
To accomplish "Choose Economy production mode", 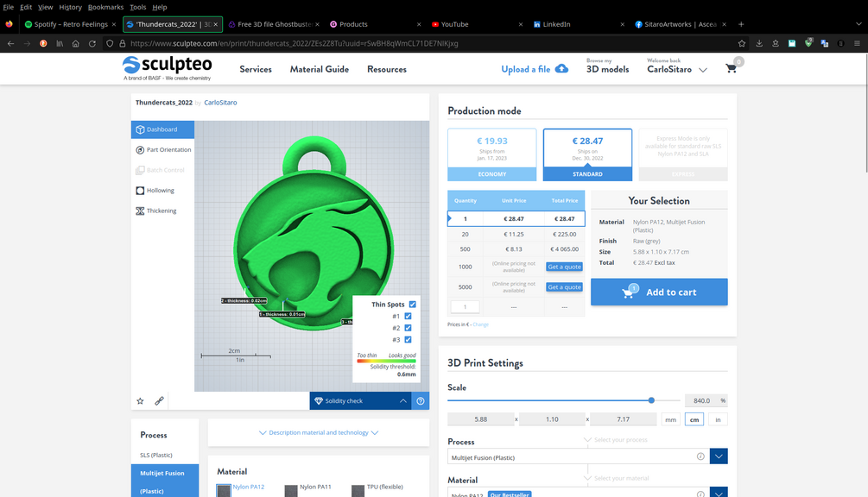I will point(492,154).
